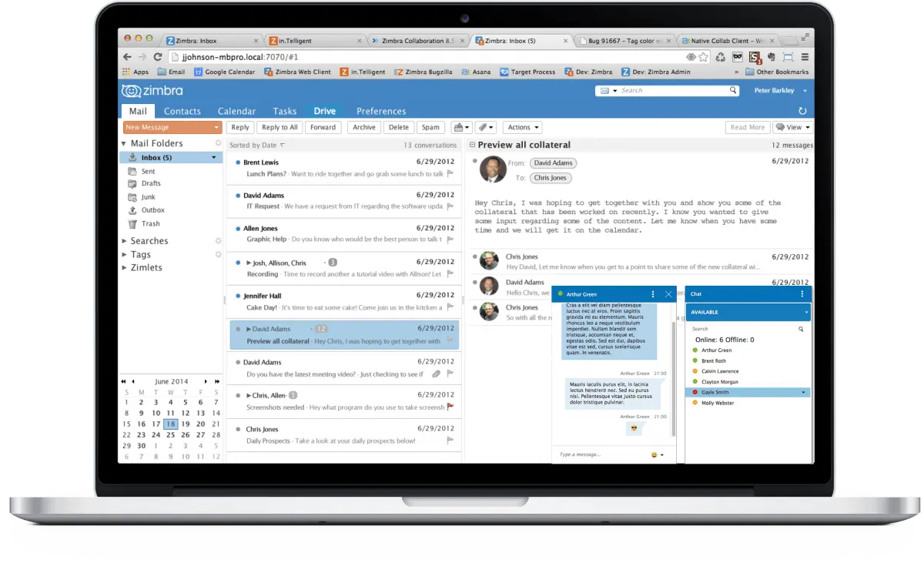The height and width of the screenshot is (563, 924).
Task: Toggle read dot on Chris Jones Daily Prospects
Action: point(237,429)
